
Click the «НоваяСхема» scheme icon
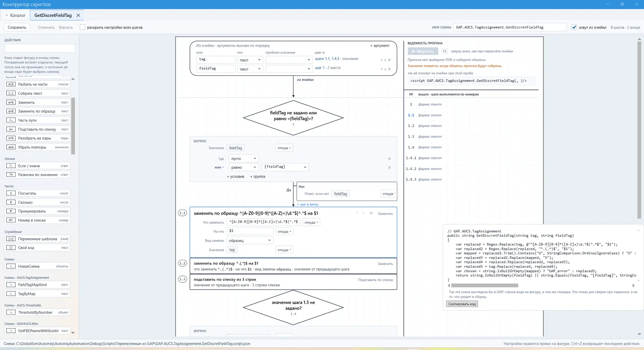click(x=11, y=266)
